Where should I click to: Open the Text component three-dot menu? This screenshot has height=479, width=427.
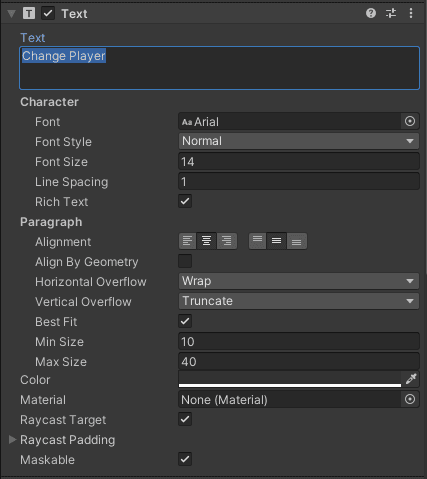pyautogui.click(x=411, y=13)
